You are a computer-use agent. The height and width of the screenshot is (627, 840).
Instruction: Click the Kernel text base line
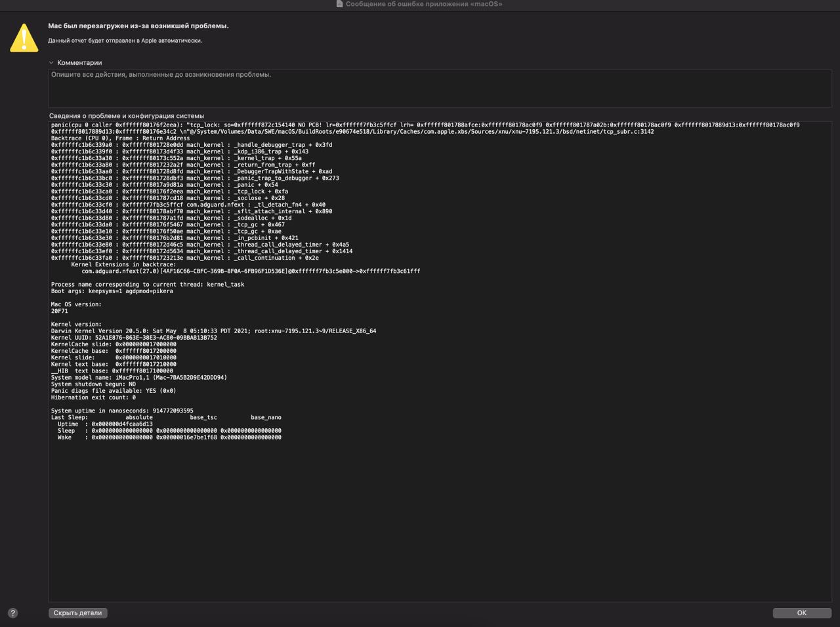coord(114,364)
